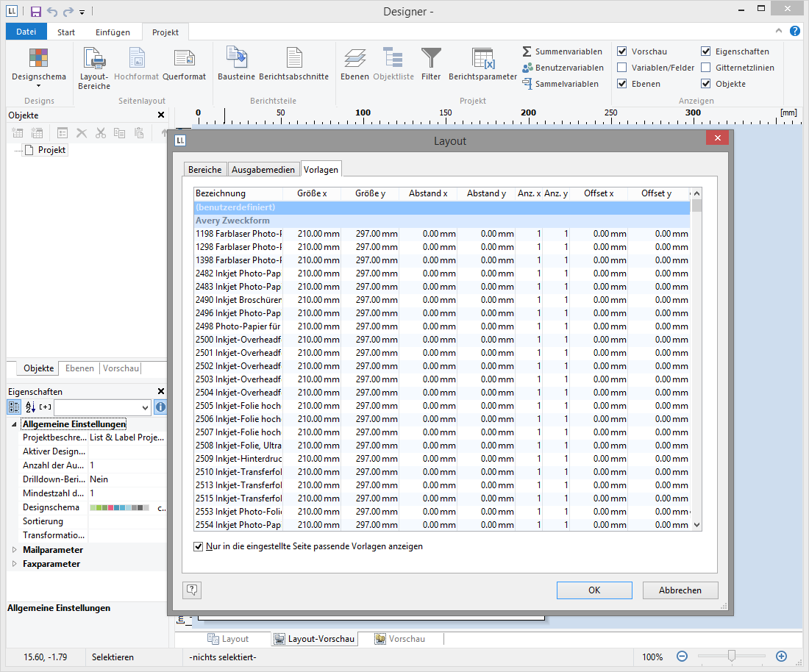This screenshot has height=672, width=809.
Task: Click the Ebenen layers icon
Action: coord(354,59)
